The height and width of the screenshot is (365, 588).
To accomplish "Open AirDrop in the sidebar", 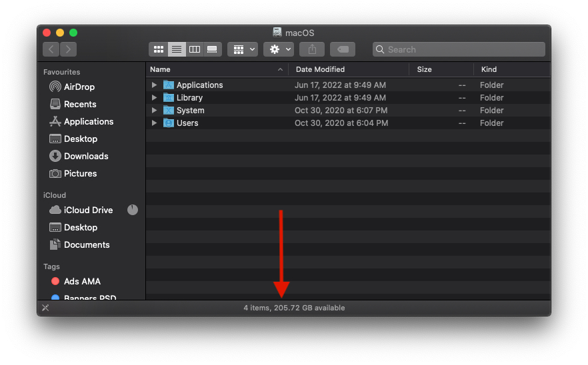I will (79, 87).
